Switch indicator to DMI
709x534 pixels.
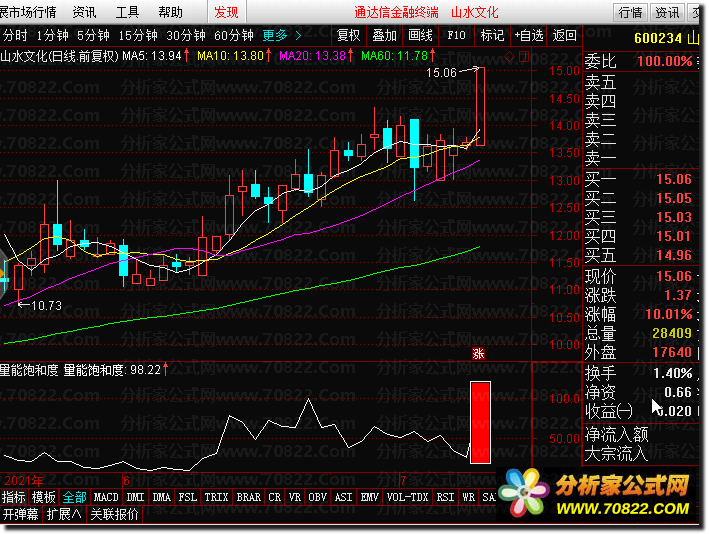pyautogui.click(x=135, y=497)
